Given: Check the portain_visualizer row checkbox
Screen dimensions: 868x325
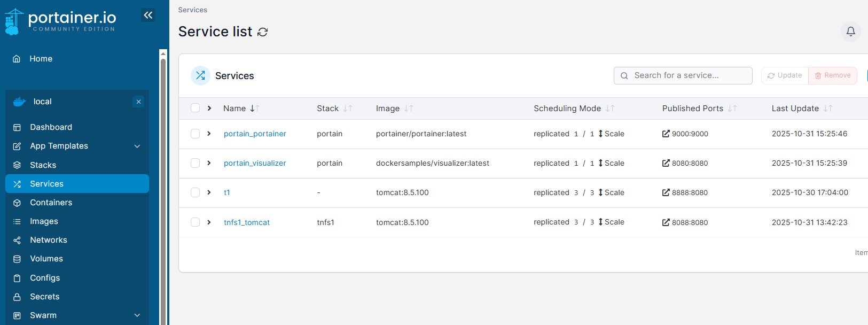Looking at the screenshot, I should pyautogui.click(x=195, y=163).
